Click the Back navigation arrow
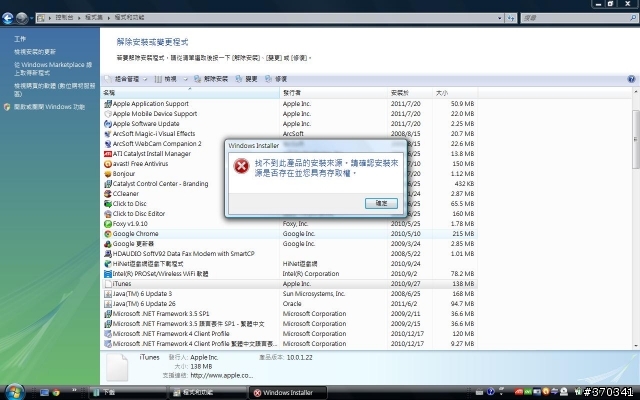The width and height of the screenshot is (640, 400). [7, 18]
